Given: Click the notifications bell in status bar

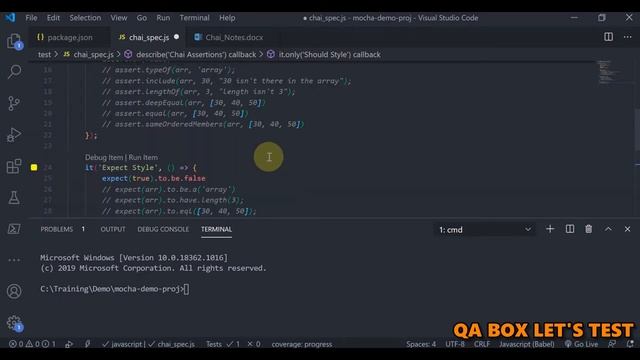Looking at the screenshot, I should 630,344.
